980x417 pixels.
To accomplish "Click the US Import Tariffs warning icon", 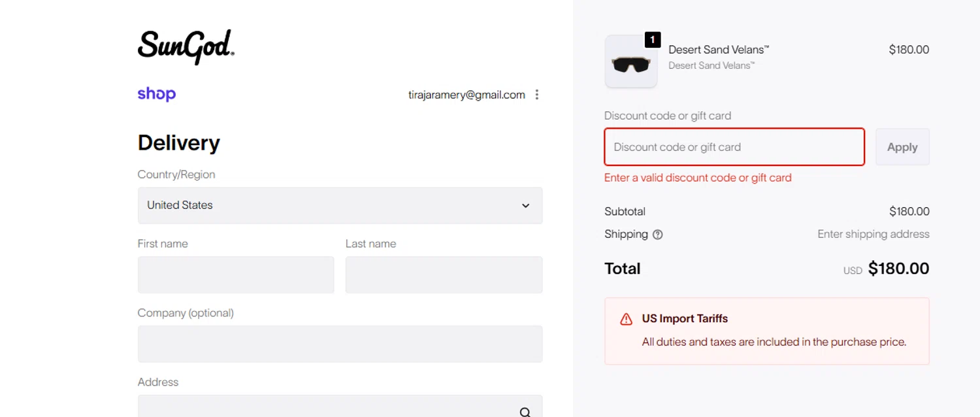I will tap(626, 319).
